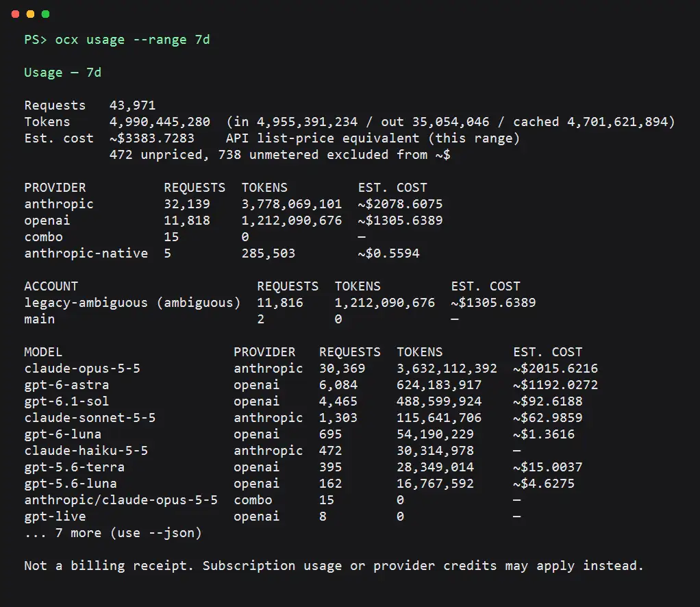
Task: Click the 'Not a billing receipt' disclaimer line
Action: coord(334,566)
